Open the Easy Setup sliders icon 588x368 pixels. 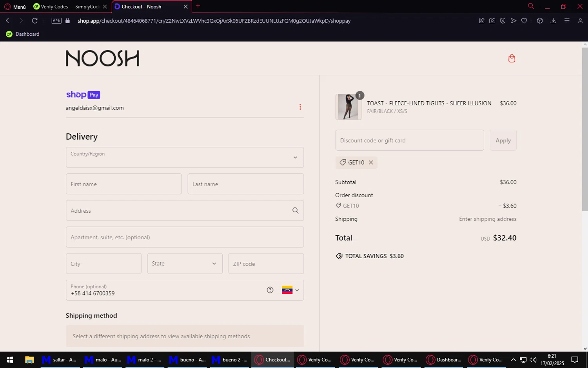567,21
